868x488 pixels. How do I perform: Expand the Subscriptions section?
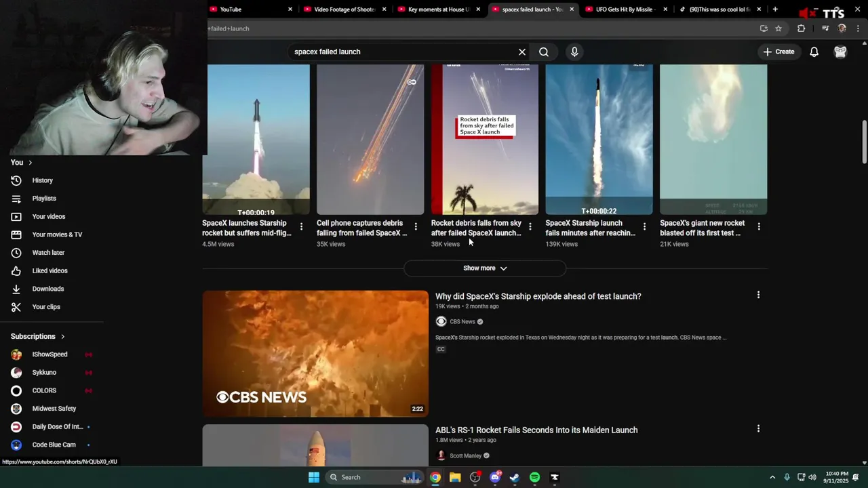coord(38,336)
